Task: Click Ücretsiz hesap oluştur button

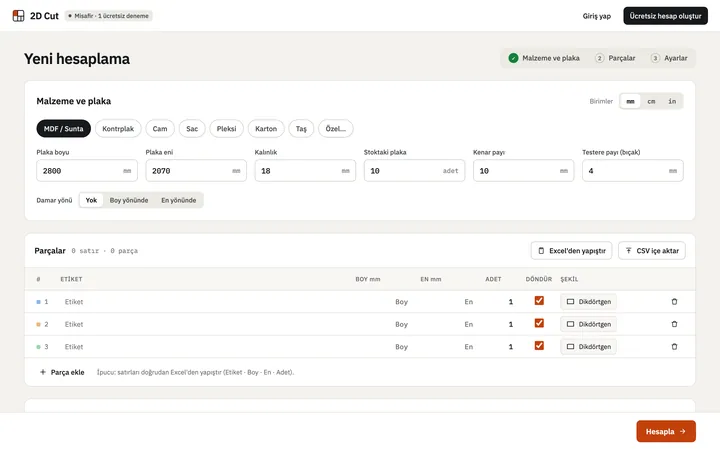Action: tap(665, 16)
